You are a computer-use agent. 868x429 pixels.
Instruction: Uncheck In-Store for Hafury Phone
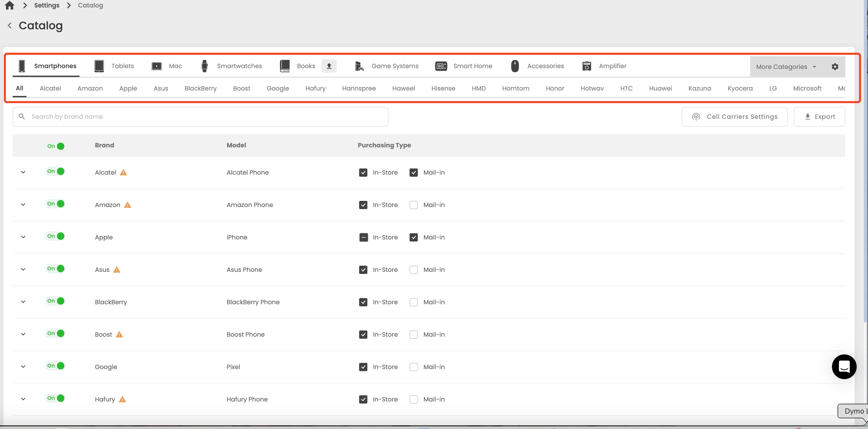click(x=363, y=399)
